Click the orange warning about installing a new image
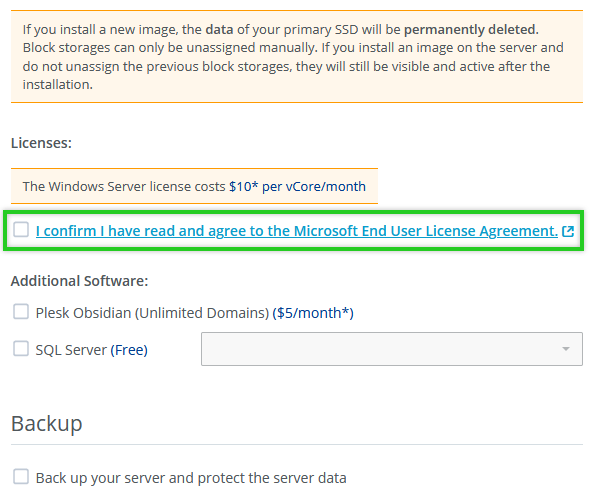592x493 pixels. click(x=297, y=57)
